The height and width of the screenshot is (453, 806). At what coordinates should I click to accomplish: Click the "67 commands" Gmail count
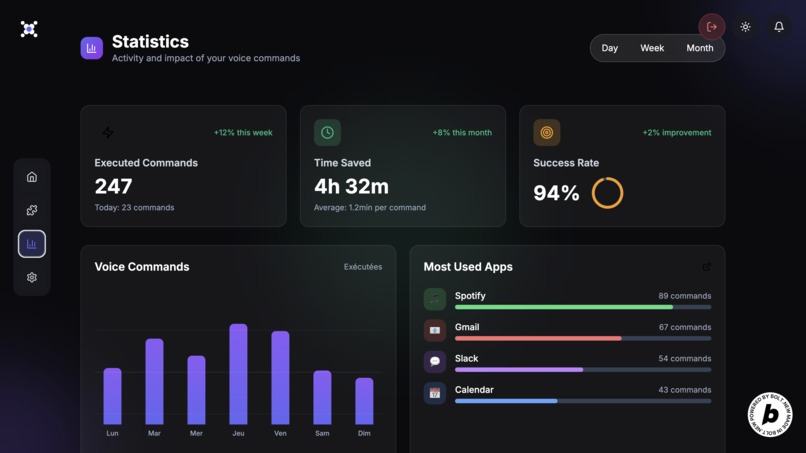point(685,328)
